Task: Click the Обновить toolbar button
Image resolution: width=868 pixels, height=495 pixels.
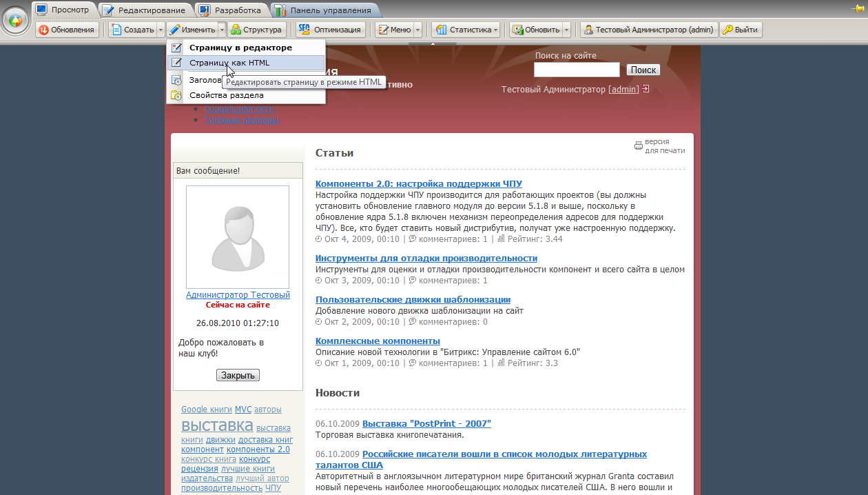Action: [x=536, y=30]
